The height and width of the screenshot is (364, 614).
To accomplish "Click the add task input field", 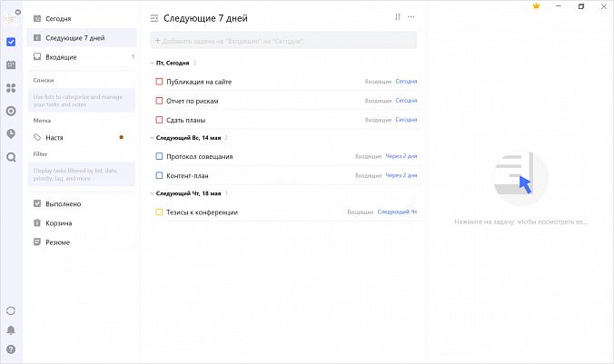I will 283,41.
